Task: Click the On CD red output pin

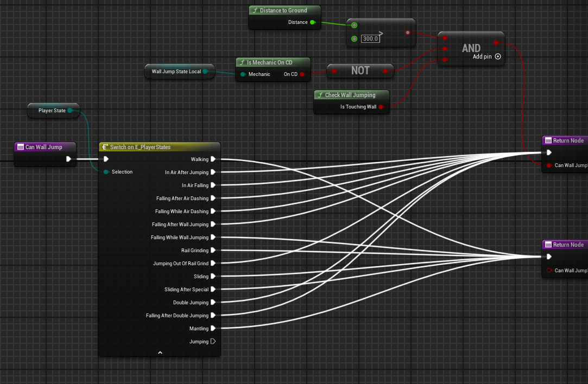Action: pyautogui.click(x=302, y=74)
